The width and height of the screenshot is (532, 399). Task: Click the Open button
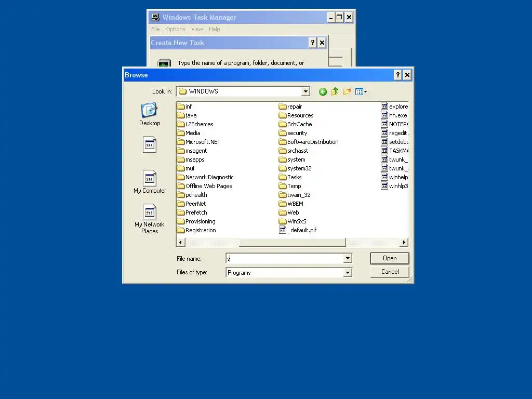pos(390,258)
